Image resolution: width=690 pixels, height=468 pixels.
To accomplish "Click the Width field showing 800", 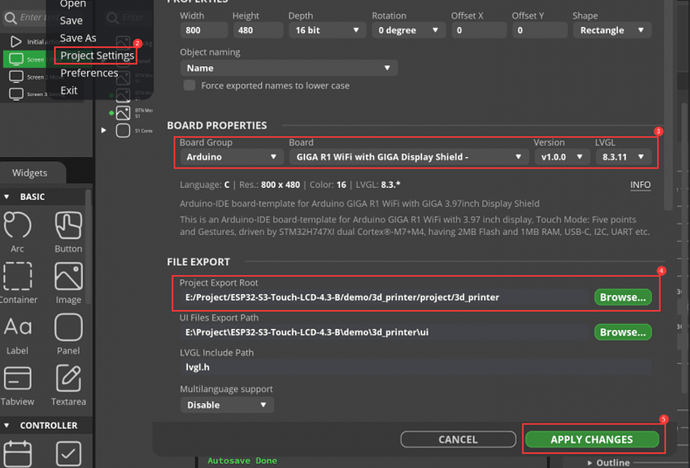I will click(x=204, y=30).
